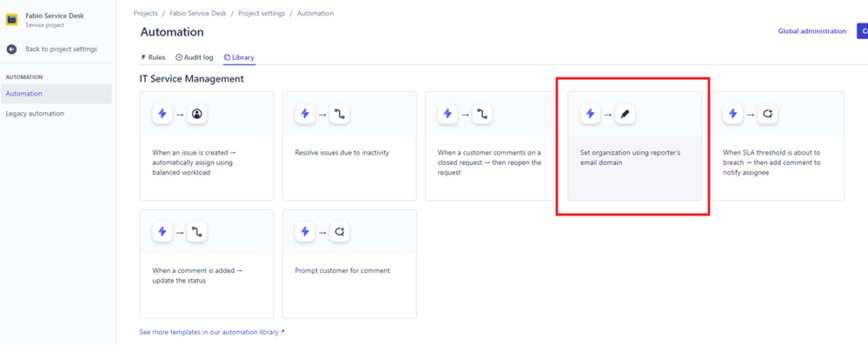Viewport: 868px width, 345px height.
Task: Go back to project settings
Action: point(61,50)
